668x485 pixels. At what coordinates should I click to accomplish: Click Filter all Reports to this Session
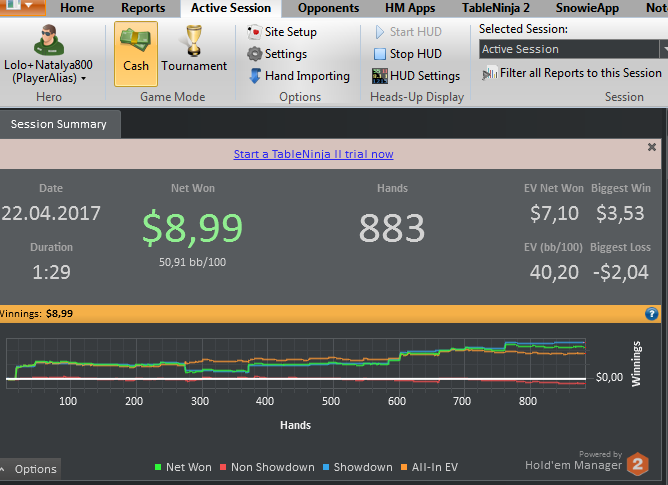click(x=572, y=73)
